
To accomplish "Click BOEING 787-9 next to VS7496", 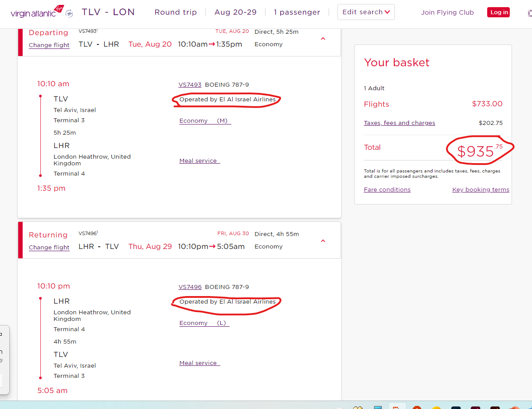I will [x=227, y=287].
